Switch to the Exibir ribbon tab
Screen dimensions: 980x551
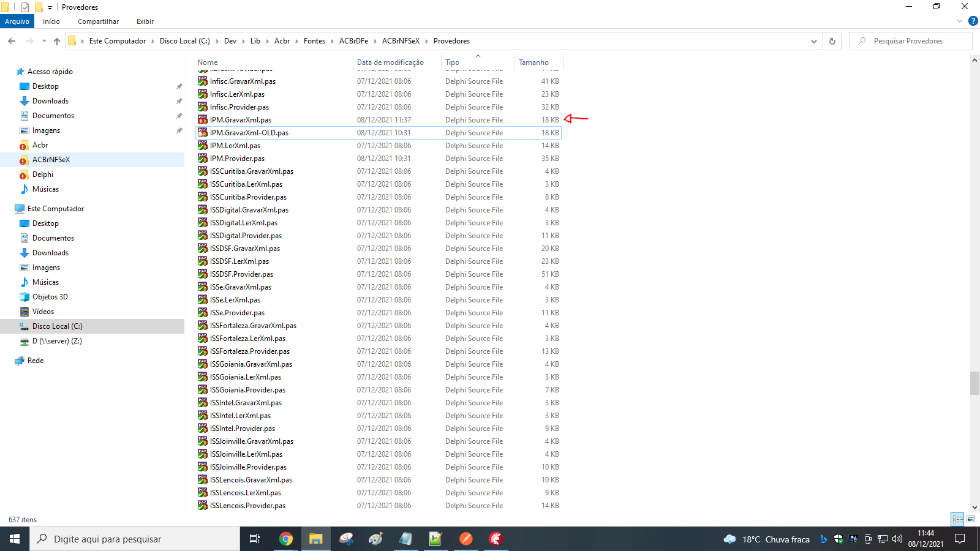coord(145,21)
